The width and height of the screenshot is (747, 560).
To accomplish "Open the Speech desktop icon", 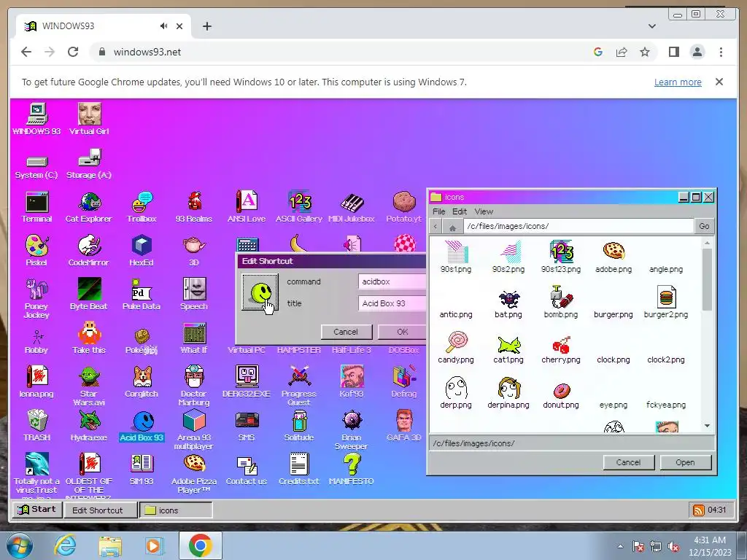I will point(194,295).
